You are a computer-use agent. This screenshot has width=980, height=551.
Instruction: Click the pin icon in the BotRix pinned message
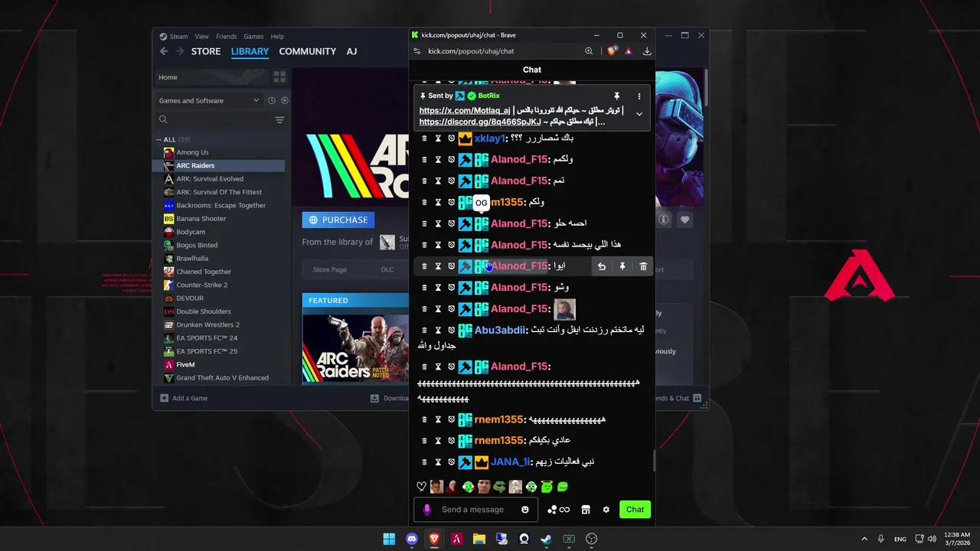616,96
